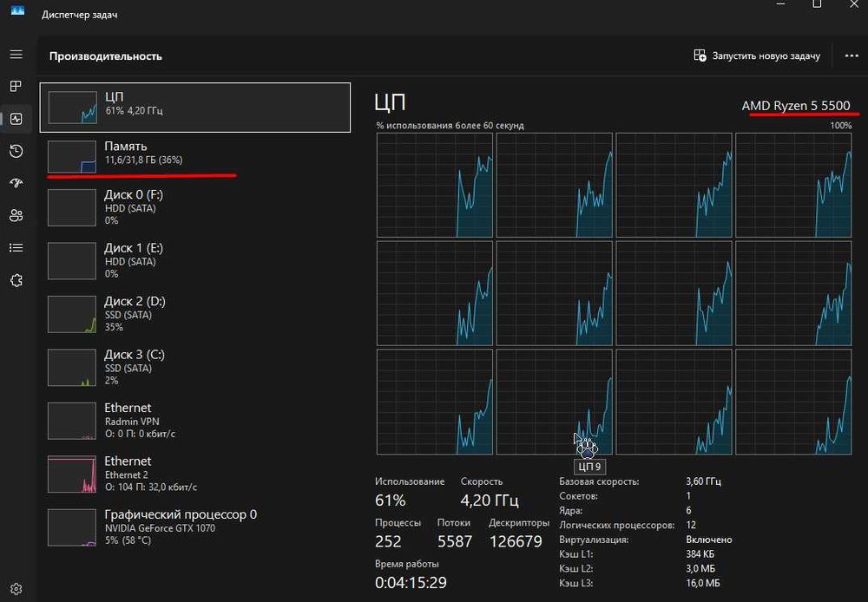
Task: Click the Кэш L2 value 3,0 МБ
Action: (x=700, y=568)
